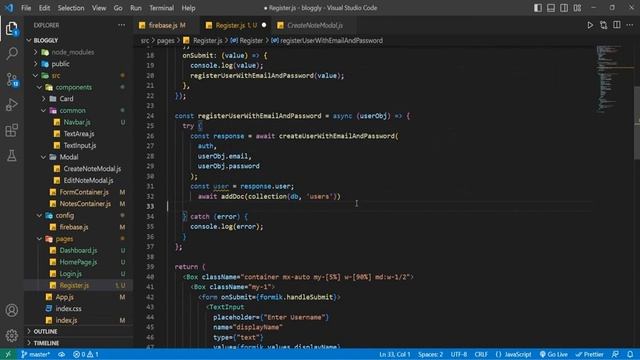This screenshot has height=360, width=640.
Task: Open Source Control view icon
Action: click(x=12, y=79)
